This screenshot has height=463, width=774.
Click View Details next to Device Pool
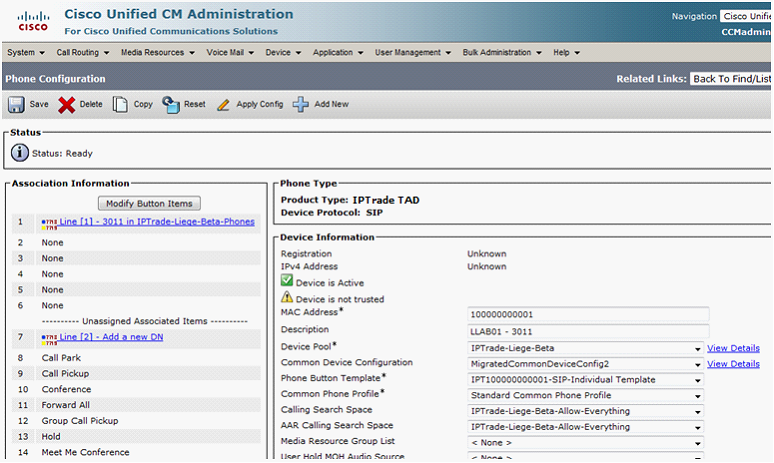733,348
